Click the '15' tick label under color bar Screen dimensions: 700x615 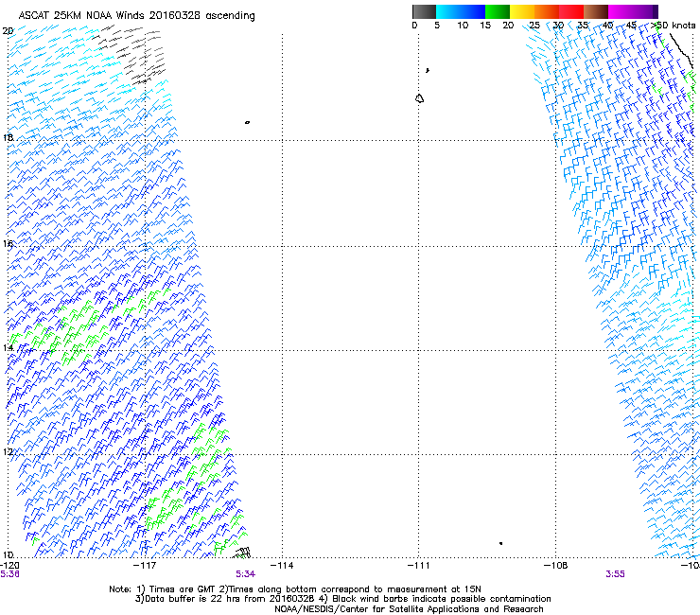[x=485, y=26]
